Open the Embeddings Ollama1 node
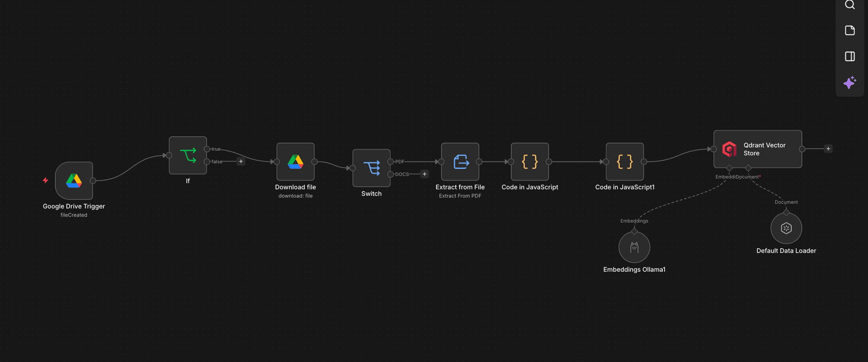Screen dimensions: 868x362 635,247
